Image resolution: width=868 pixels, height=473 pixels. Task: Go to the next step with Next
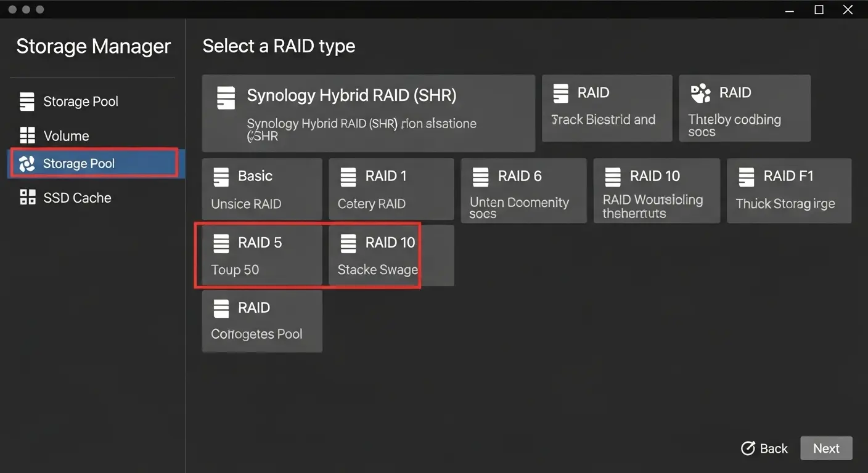point(826,448)
